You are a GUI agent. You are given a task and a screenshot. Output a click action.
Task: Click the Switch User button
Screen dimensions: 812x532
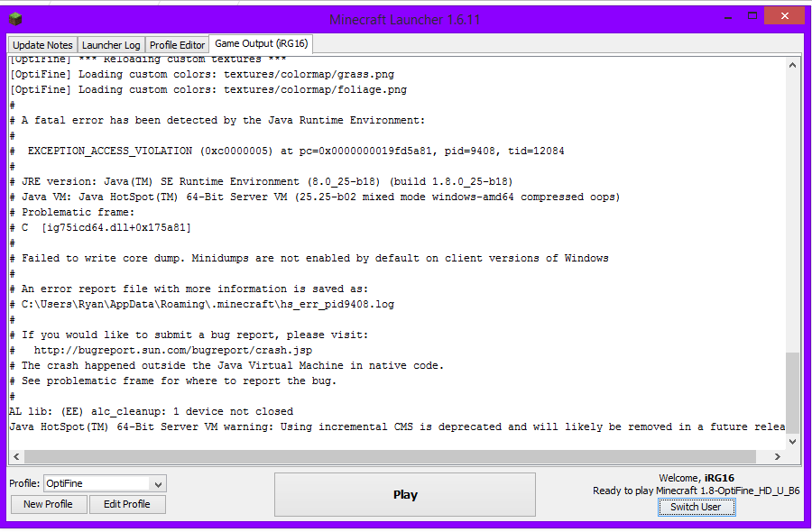coord(696,507)
